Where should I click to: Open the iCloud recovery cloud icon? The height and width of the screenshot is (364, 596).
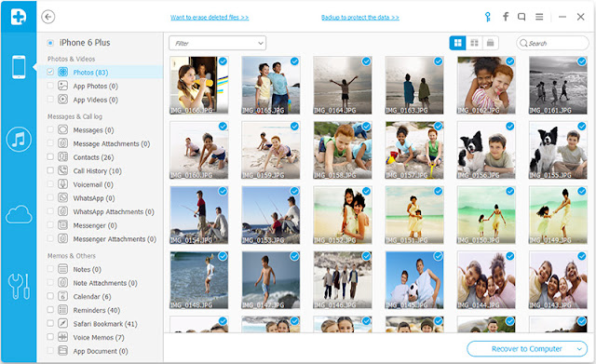[x=19, y=215]
